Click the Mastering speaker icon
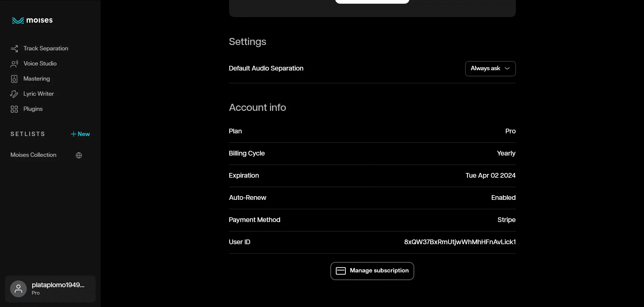 (14, 79)
